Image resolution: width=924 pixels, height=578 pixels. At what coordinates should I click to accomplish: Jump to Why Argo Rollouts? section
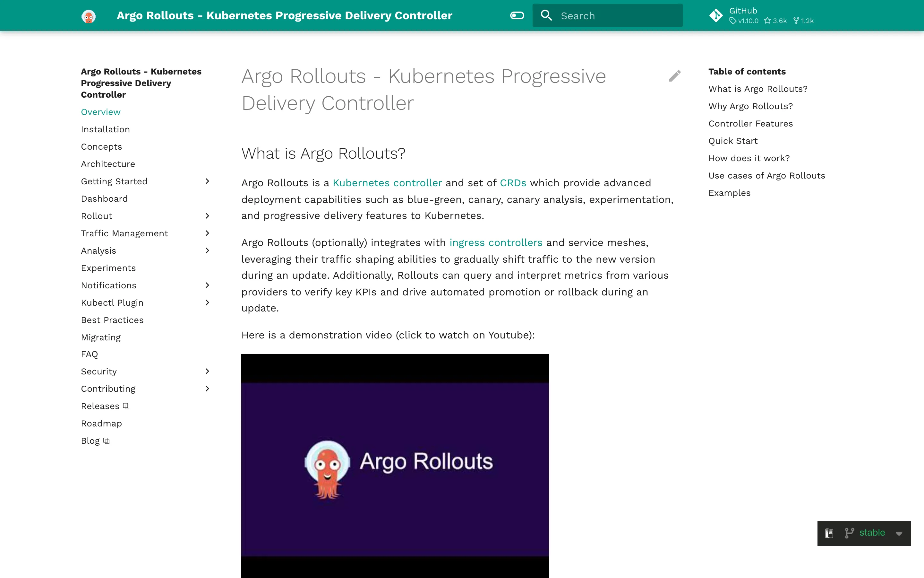tap(751, 106)
